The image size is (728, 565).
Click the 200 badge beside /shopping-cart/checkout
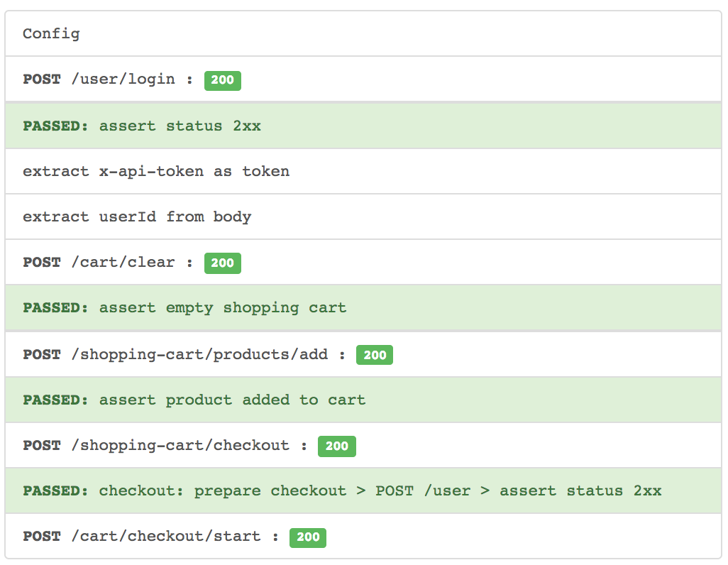pos(336,446)
